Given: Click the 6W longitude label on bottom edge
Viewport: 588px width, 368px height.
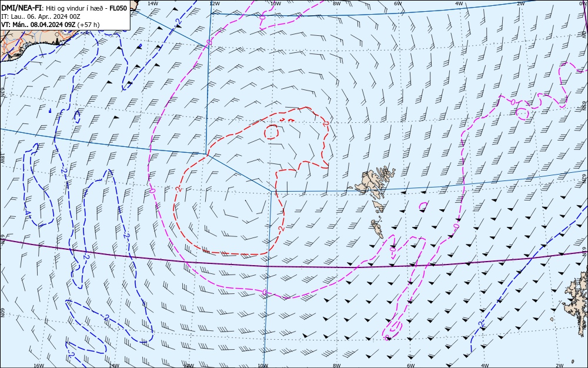Looking at the screenshot, I should (x=411, y=366).
